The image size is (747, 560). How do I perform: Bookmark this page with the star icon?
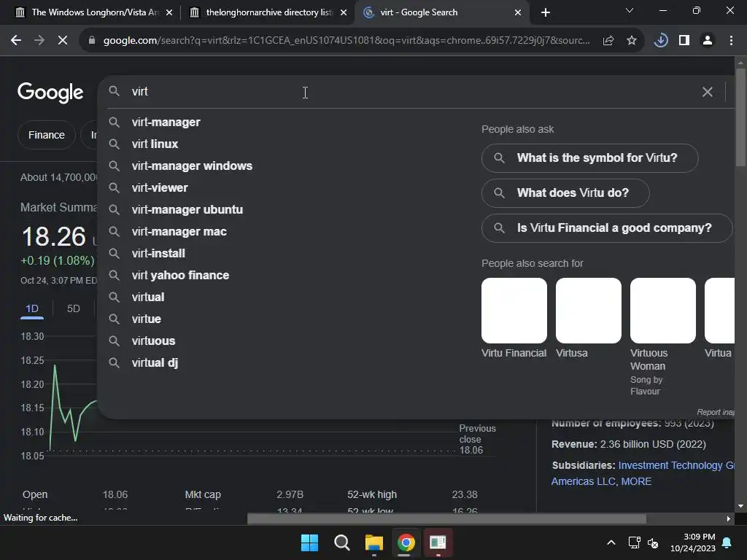pos(632,41)
